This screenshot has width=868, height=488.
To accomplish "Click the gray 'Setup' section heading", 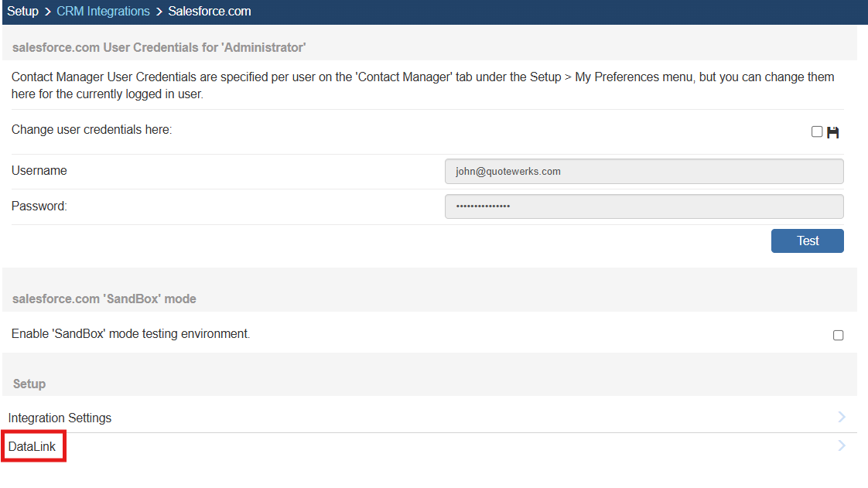I will (29, 384).
